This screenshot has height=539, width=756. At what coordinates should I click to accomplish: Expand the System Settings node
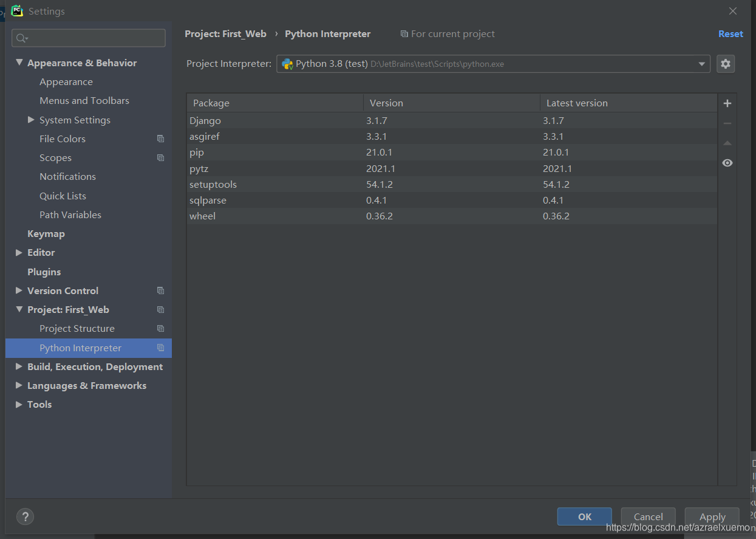click(x=32, y=120)
